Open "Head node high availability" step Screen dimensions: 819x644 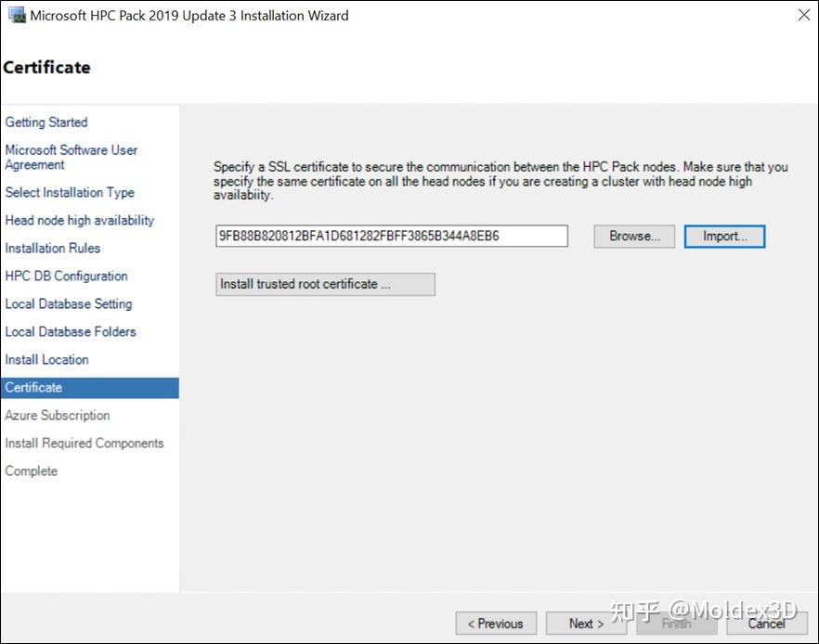tap(80, 220)
